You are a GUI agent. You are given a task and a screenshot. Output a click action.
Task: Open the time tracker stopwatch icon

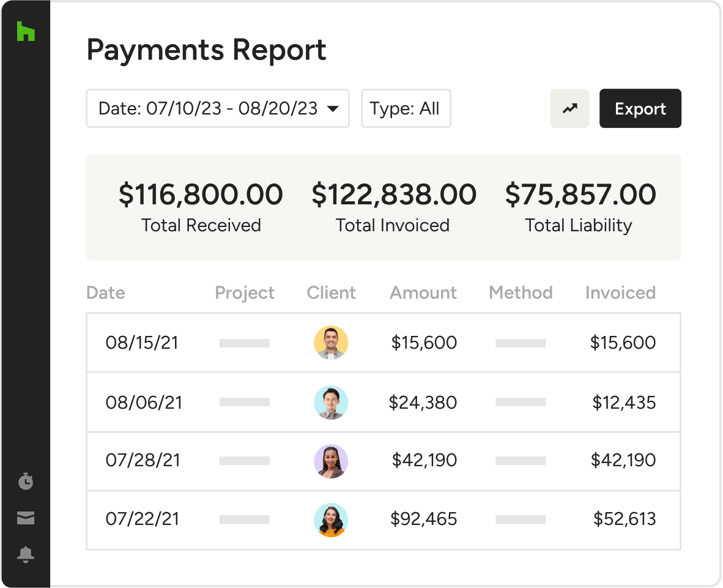click(26, 481)
